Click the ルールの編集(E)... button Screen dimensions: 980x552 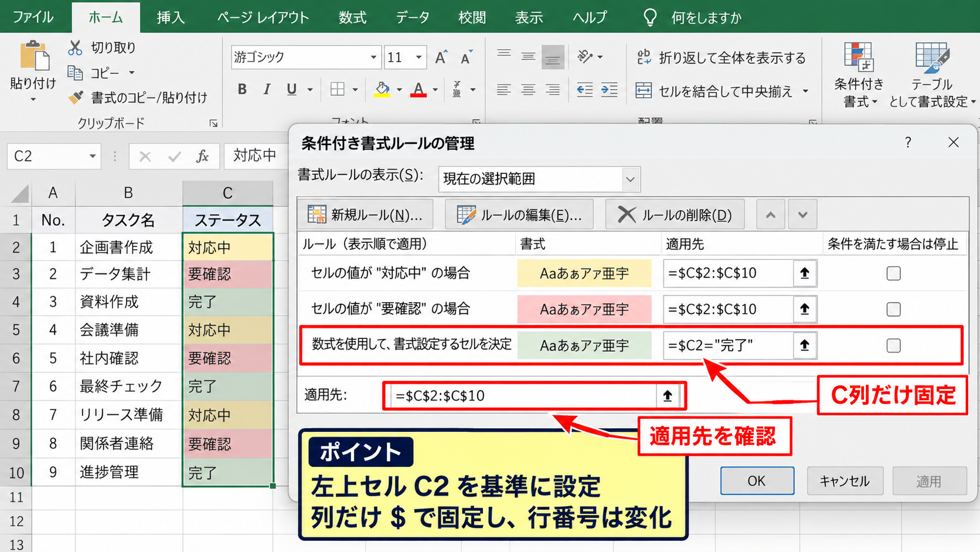519,215
